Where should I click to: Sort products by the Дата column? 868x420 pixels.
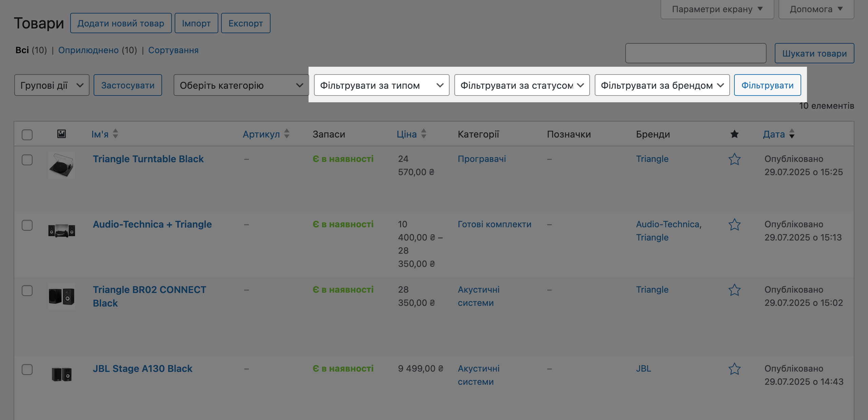(x=774, y=134)
